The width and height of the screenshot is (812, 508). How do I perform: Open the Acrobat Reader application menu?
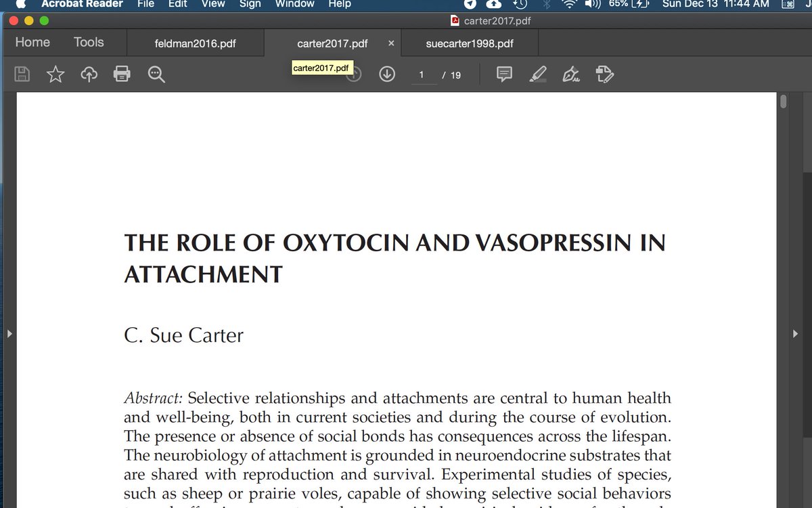(83, 4)
